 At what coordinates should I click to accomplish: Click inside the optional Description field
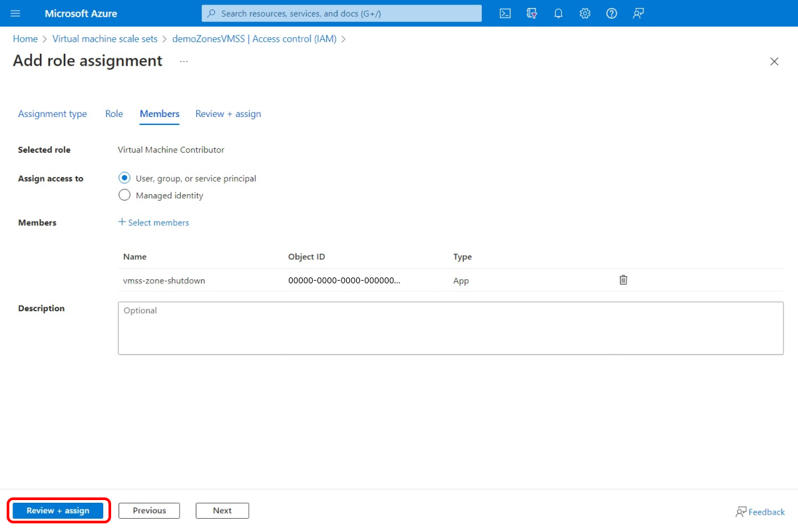[x=451, y=327]
